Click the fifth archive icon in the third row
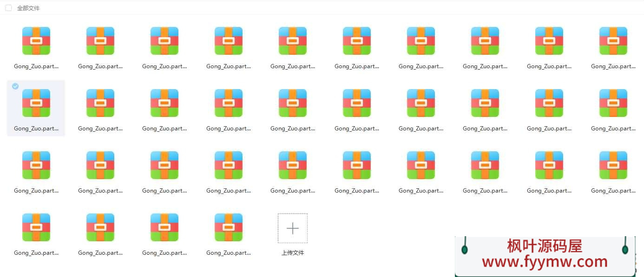 [x=292, y=165]
